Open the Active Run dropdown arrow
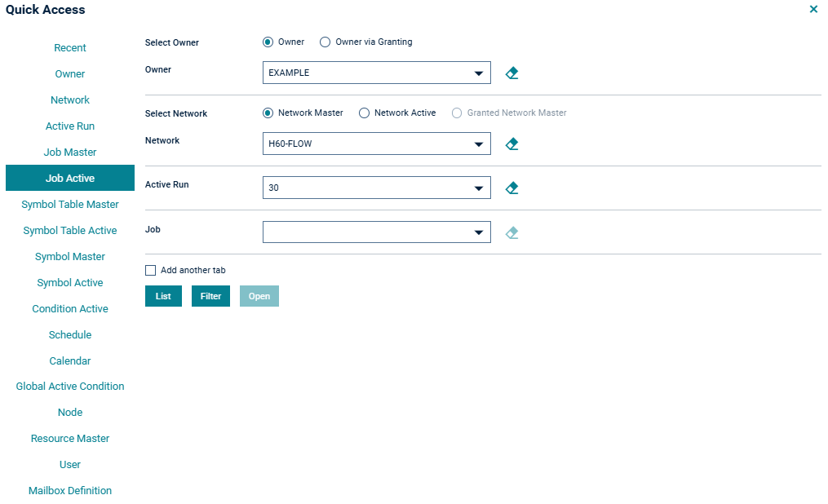The width and height of the screenshot is (828, 504). (478, 188)
